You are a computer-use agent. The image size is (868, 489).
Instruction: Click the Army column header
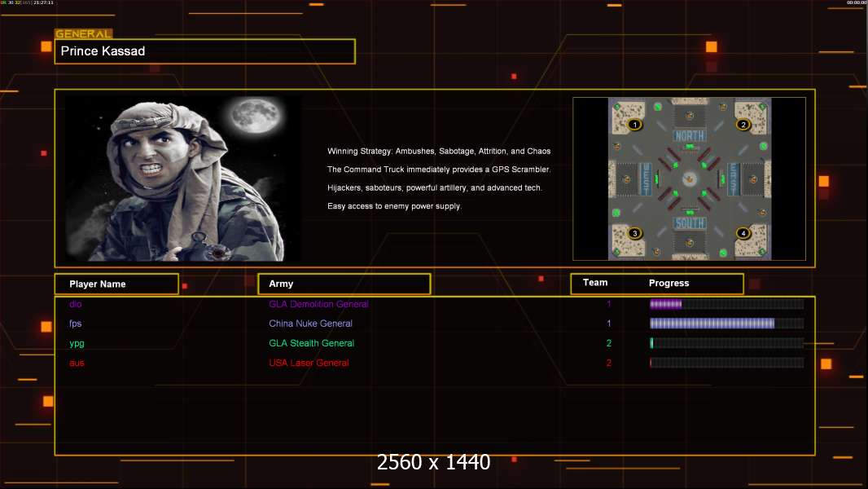344,284
